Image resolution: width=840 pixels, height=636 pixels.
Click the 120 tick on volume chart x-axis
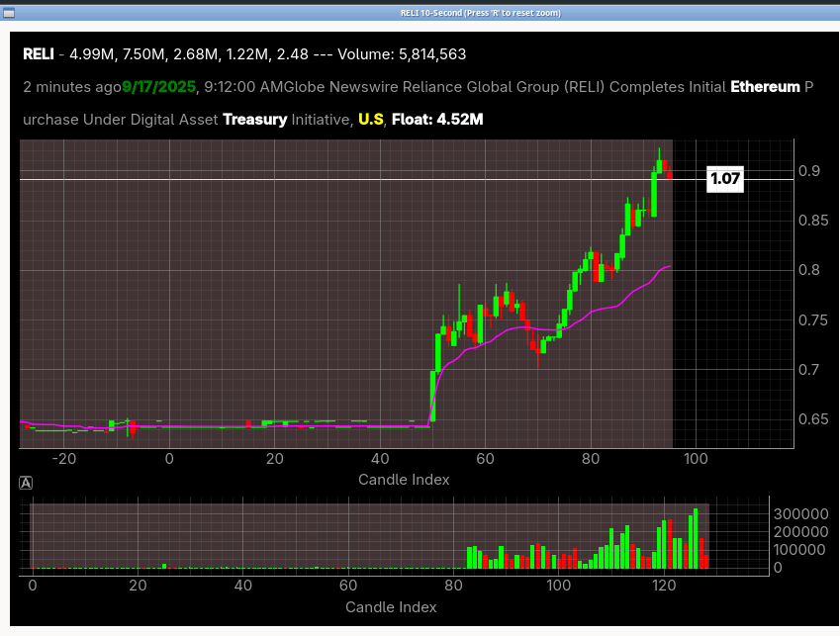(x=664, y=586)
